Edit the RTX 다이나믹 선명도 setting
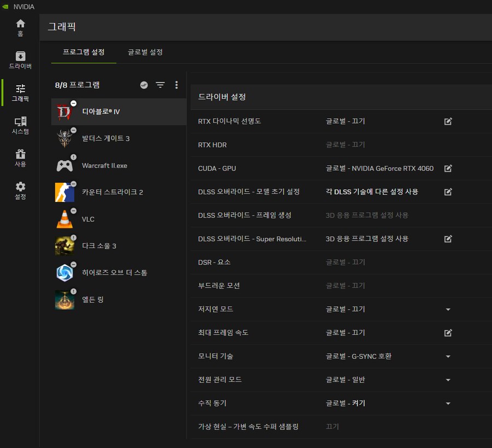Viewport: 492px width, 448px height. click(x=448, y=121)
